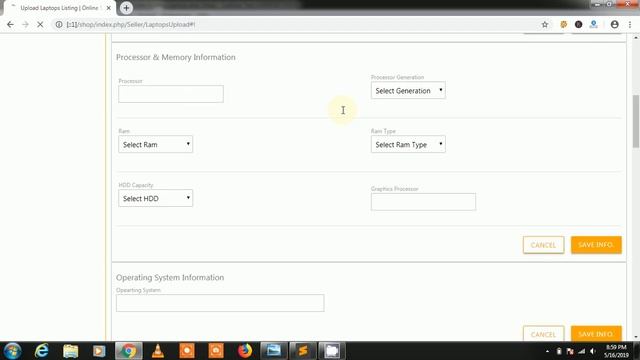Image resolution: width=640 pixels, height=360 pixels.
Task: Show hidden system tray icons
Action: [547, 351]
